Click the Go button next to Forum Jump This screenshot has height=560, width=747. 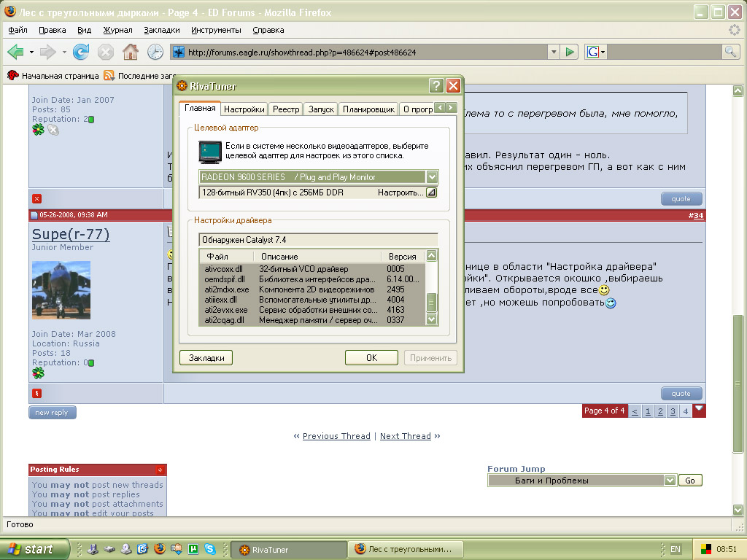[690, 481]
